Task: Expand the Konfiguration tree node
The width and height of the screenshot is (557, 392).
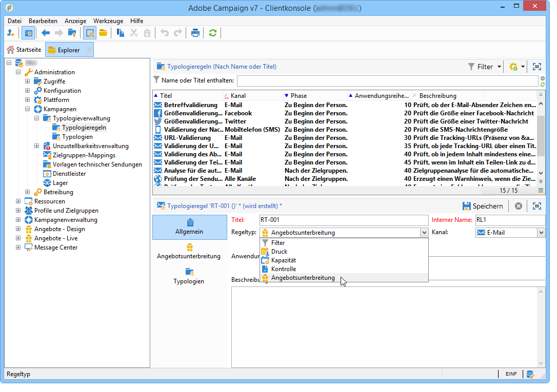Action: pyautogui.click(x=27, y=91)
